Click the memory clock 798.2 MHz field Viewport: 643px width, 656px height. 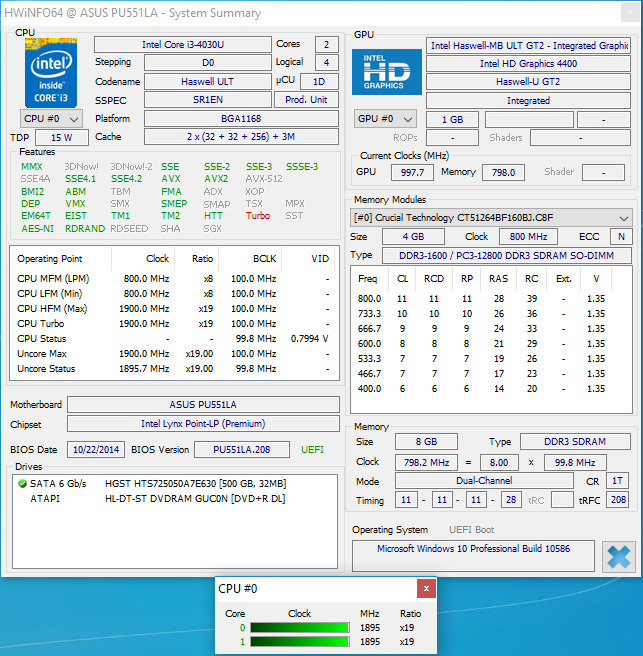[x=426, y=463]
